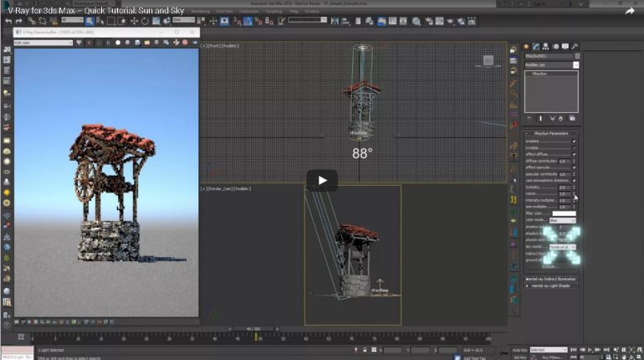Toggle the red R channel in frame buffer
Viewport: 644px width, 360px height.
[x=89, y=43]
